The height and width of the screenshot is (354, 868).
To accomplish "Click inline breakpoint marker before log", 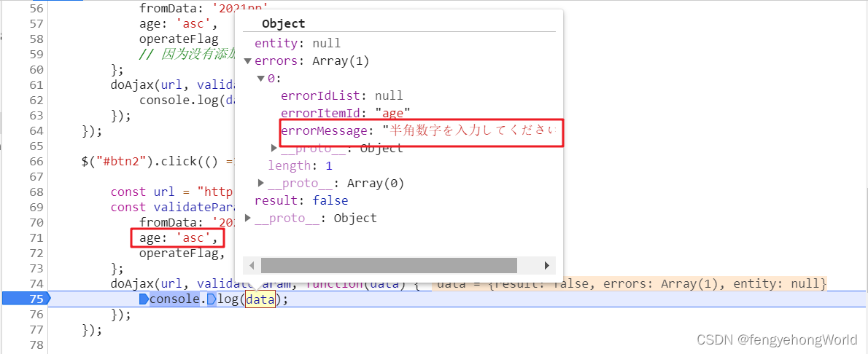I will click(212, 299).
